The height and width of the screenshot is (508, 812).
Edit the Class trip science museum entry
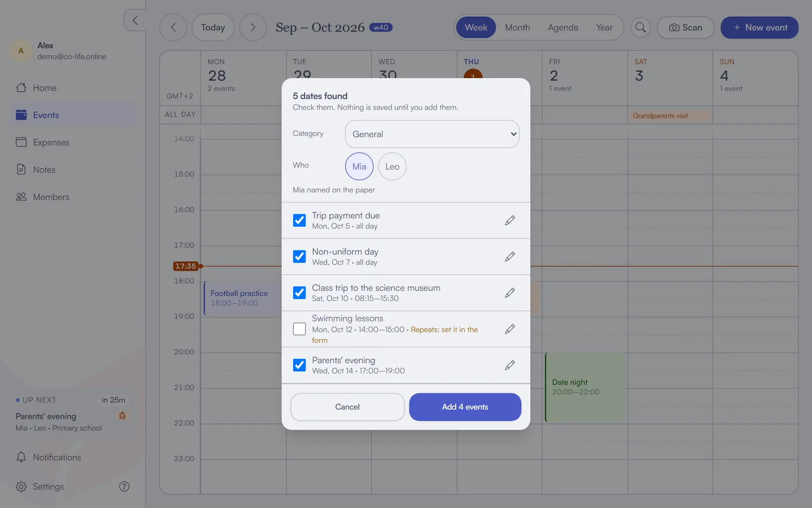(510, 293)
